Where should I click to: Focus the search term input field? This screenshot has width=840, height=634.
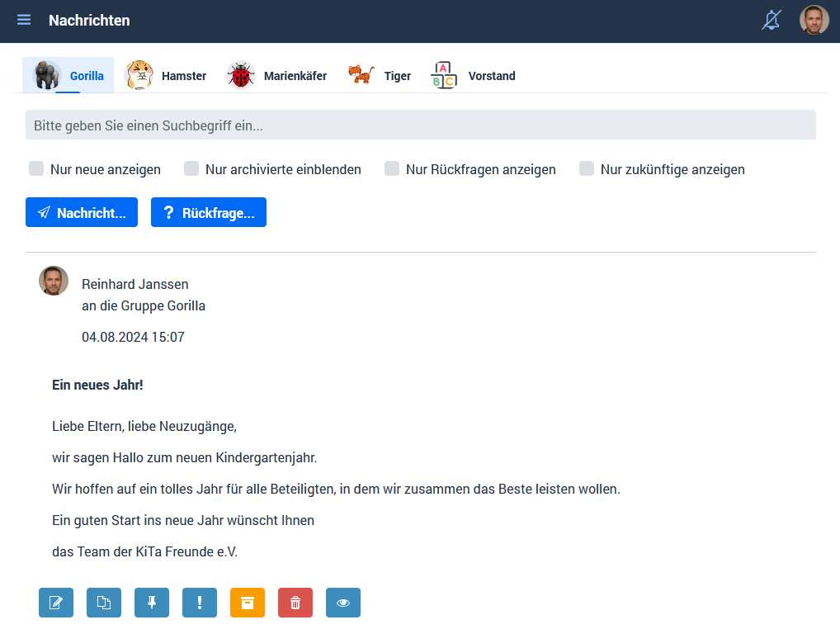tap(421, 125)
